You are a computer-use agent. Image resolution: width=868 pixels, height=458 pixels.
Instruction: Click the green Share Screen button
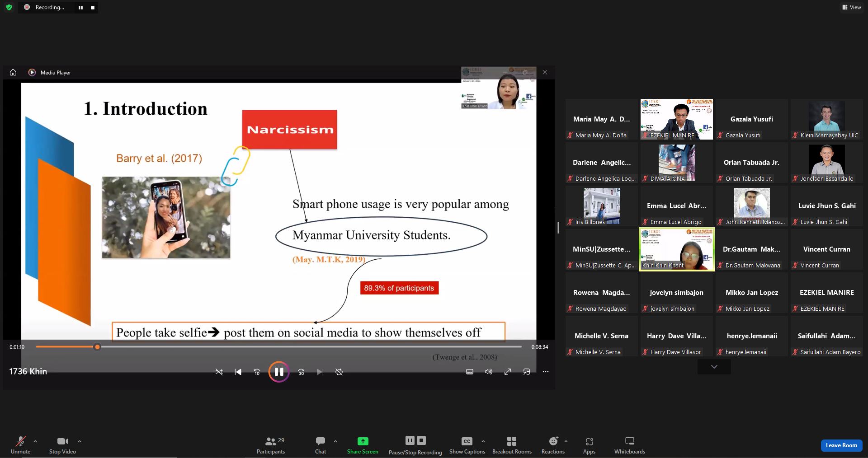(363, 444)
